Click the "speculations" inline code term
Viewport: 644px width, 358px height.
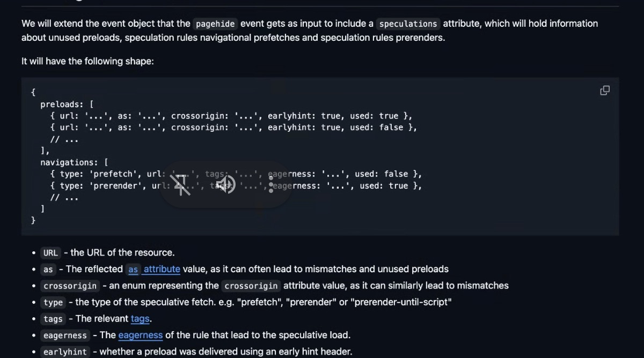(408, 24)
